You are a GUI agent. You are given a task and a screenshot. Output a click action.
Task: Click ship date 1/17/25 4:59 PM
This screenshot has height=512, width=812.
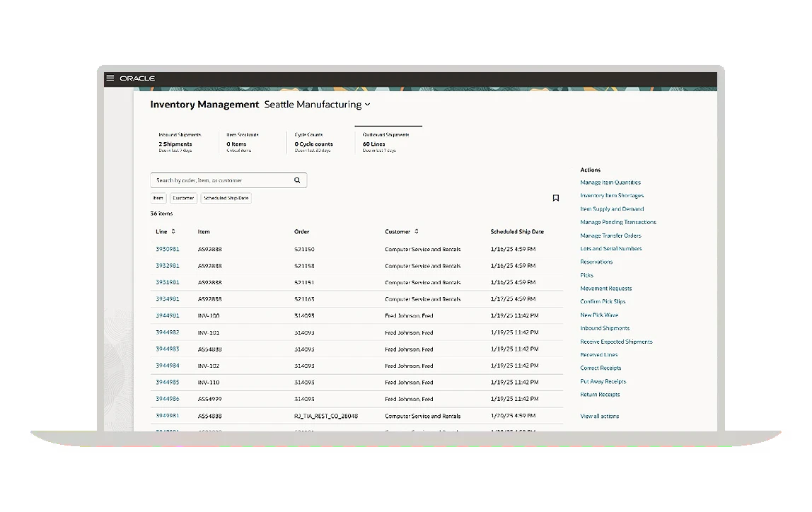(513, 298)
